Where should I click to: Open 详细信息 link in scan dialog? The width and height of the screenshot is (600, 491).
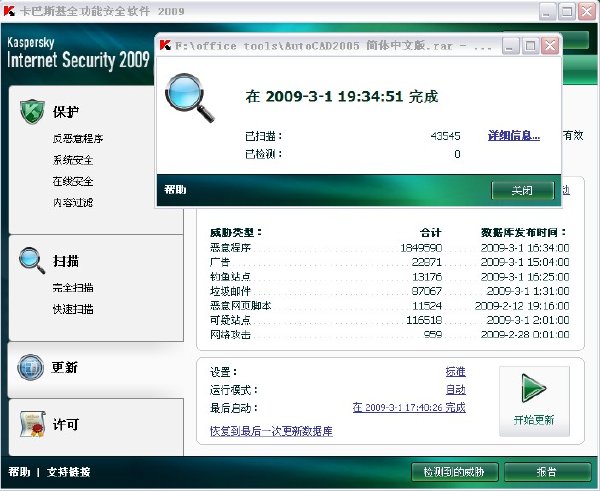514,135
